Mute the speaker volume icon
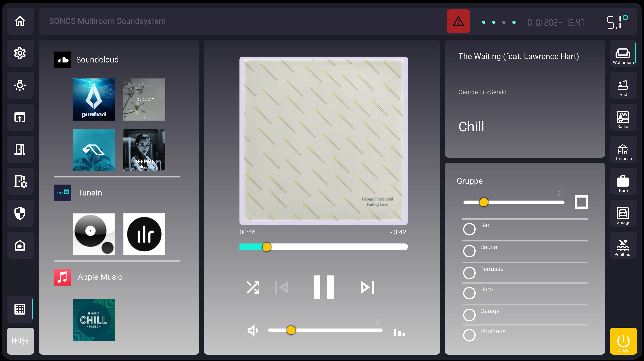 252,331
